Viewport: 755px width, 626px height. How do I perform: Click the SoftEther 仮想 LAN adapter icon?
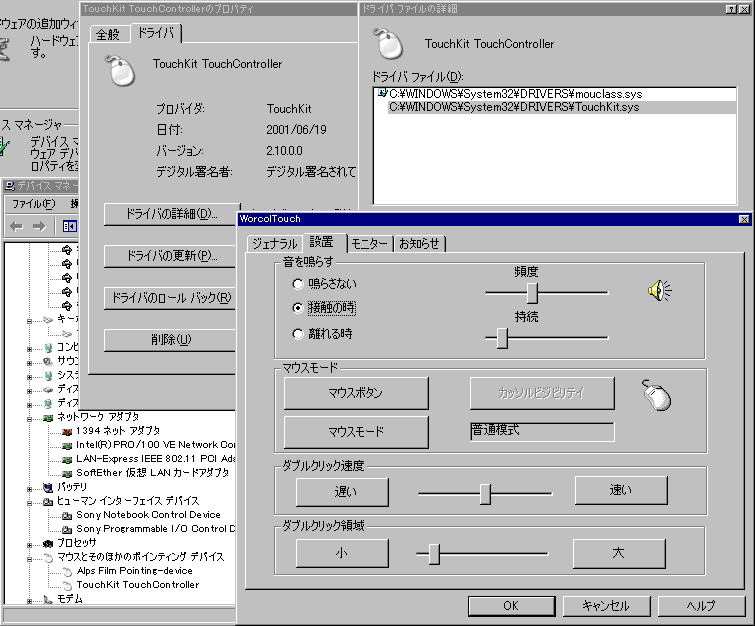[x=67, y=473]
